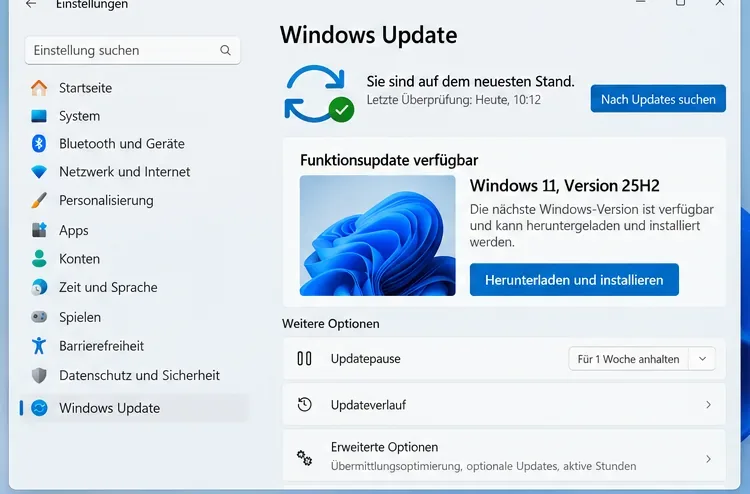Open Erweiterte Optionen via its chevron
This screenshot has width=750, height=494.
(x=708, y=459)
